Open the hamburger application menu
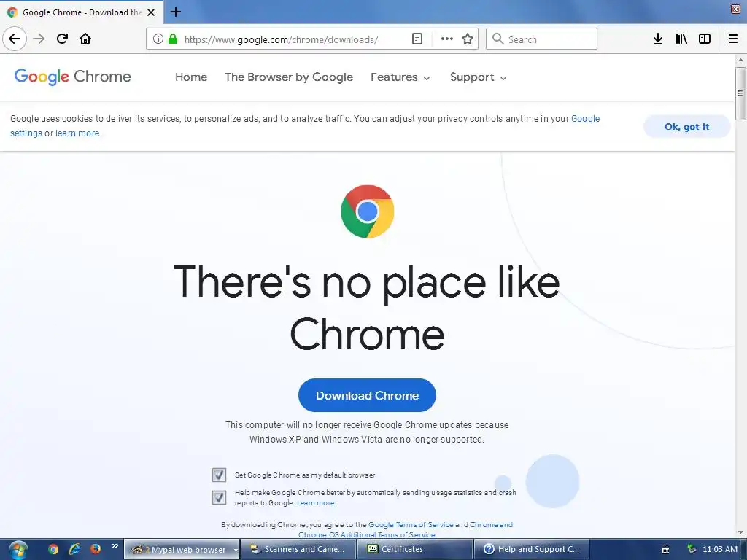747x560 pixels. (x=733, y=39)
